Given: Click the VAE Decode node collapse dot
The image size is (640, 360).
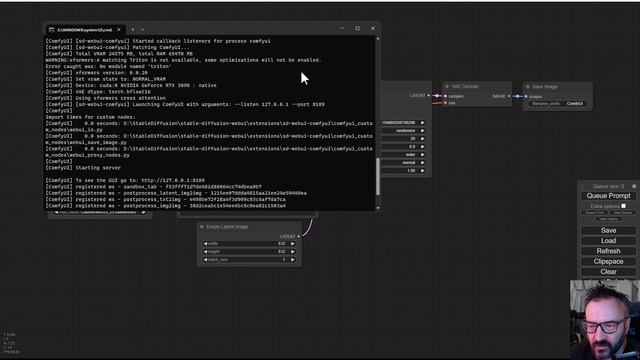Looking at the screenshot, I should click(x=447, y=87).
